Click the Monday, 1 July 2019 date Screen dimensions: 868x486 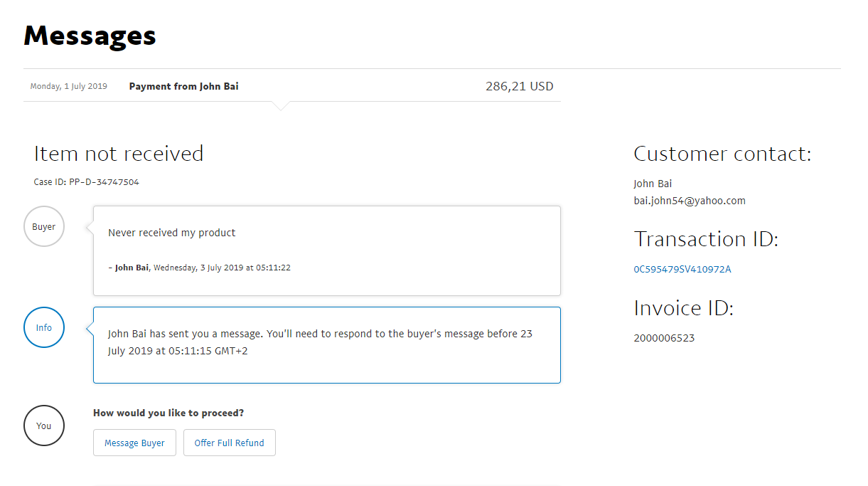pyautogui.click(x=68, y=87)
